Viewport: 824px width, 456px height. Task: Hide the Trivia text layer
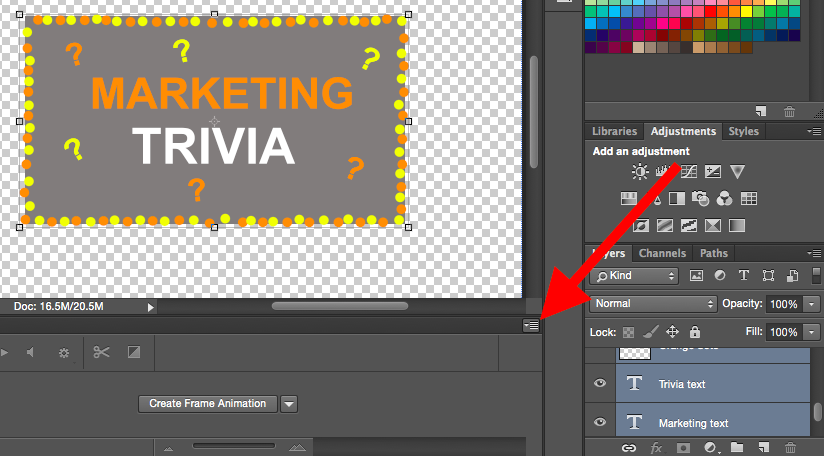point(600,384)
